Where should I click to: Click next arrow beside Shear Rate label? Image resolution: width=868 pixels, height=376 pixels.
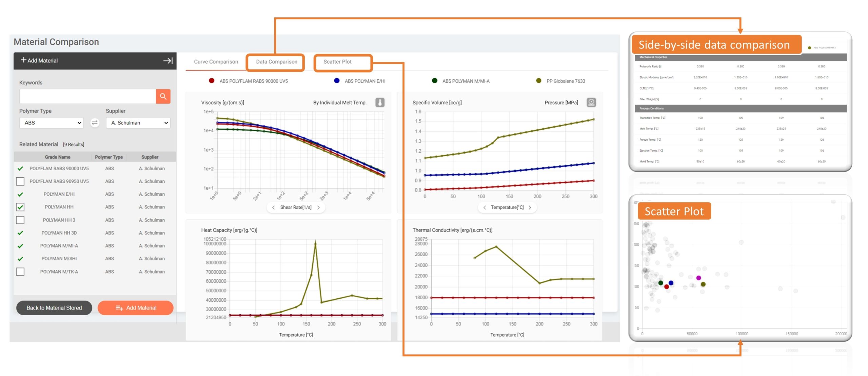318,207
